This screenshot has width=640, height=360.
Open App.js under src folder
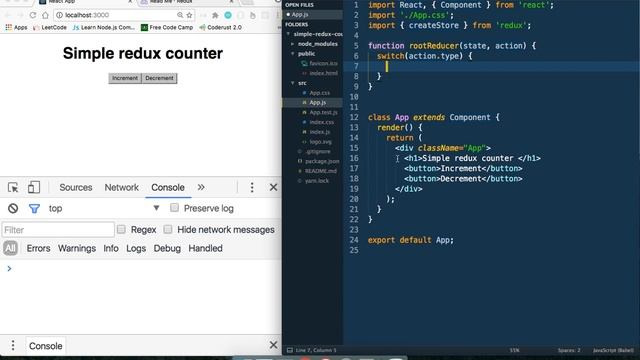coord(318,102)
